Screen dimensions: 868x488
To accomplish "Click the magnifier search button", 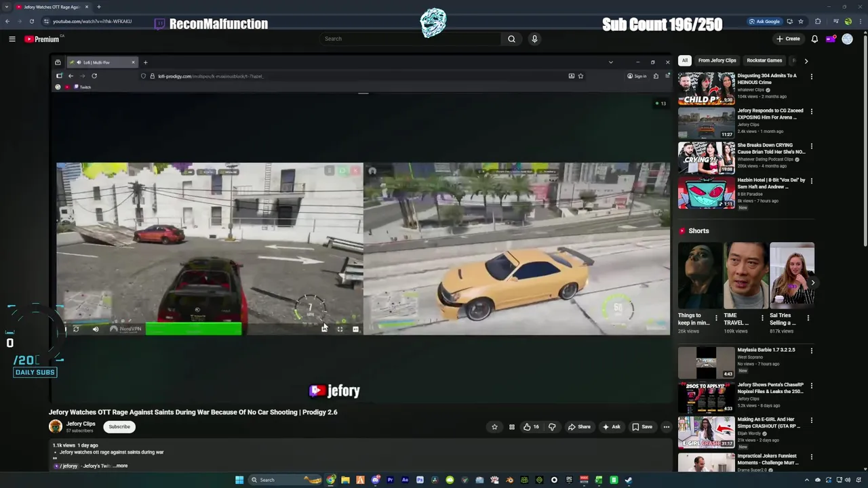I will (x=511, y=39).
